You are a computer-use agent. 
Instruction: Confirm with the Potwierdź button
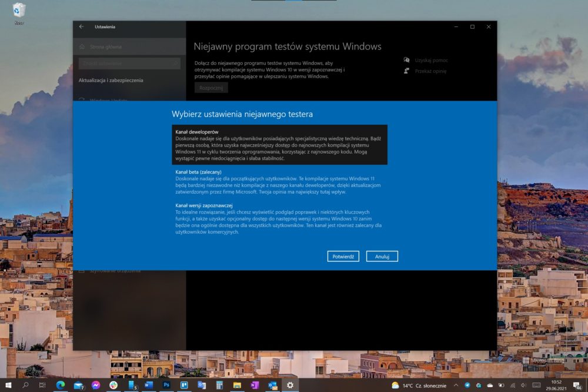[x=343, y=257]
